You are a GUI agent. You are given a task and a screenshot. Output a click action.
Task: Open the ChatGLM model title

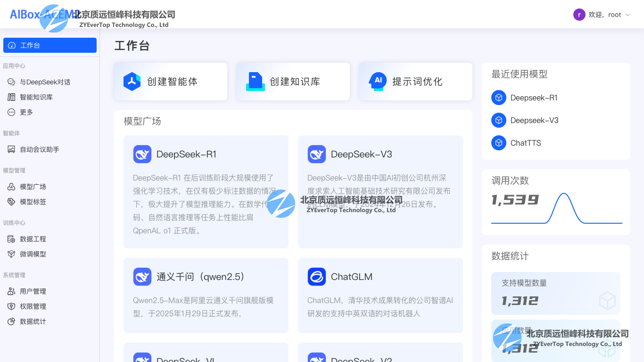click(352, 277)
